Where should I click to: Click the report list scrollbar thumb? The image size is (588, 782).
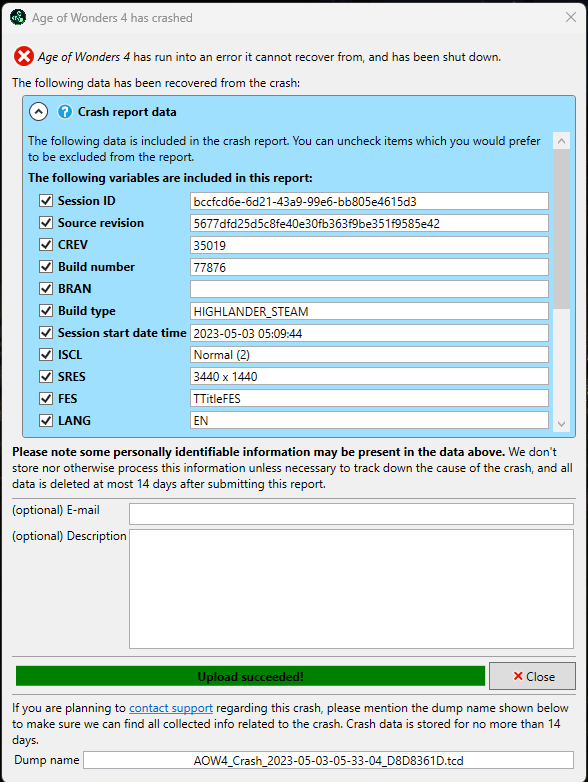tap(561, 229)
